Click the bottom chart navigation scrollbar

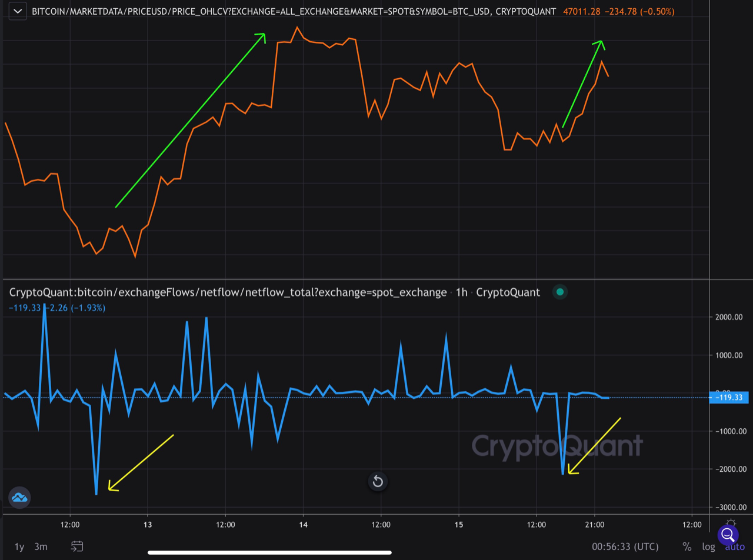pyautogui.click(x=271, y=552)
